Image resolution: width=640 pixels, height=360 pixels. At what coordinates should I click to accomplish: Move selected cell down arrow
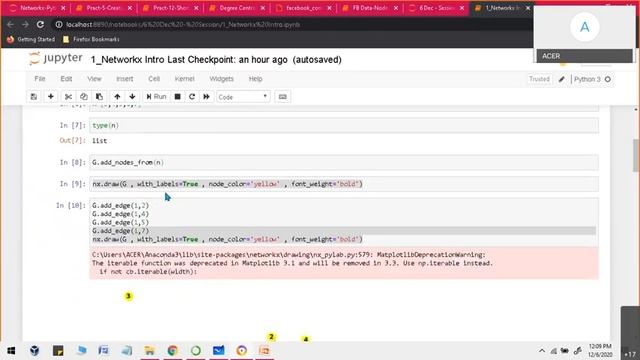(132, 97)
